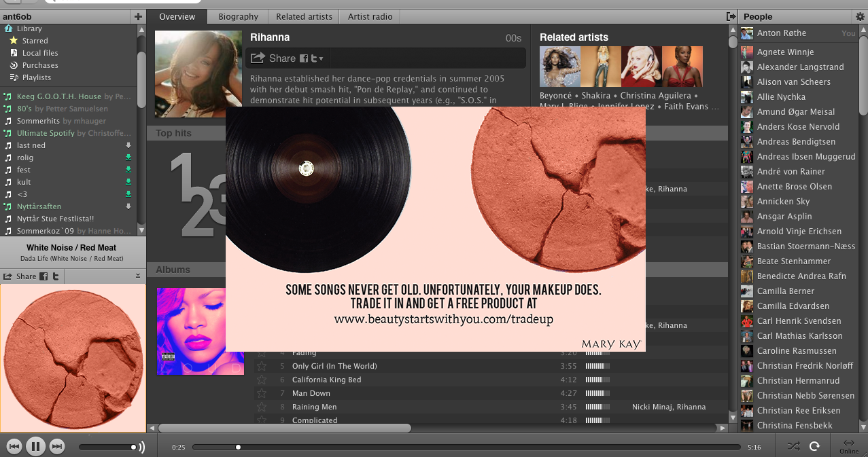Open share dropdown beside the artist's Twitter icon

321,58
